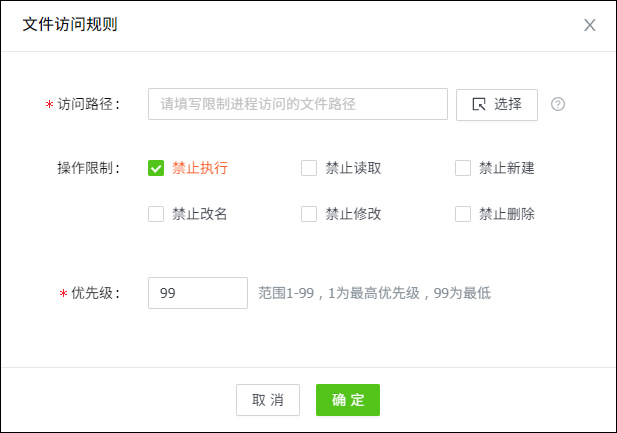Click the 操作限制 section label

coord(88,168)
